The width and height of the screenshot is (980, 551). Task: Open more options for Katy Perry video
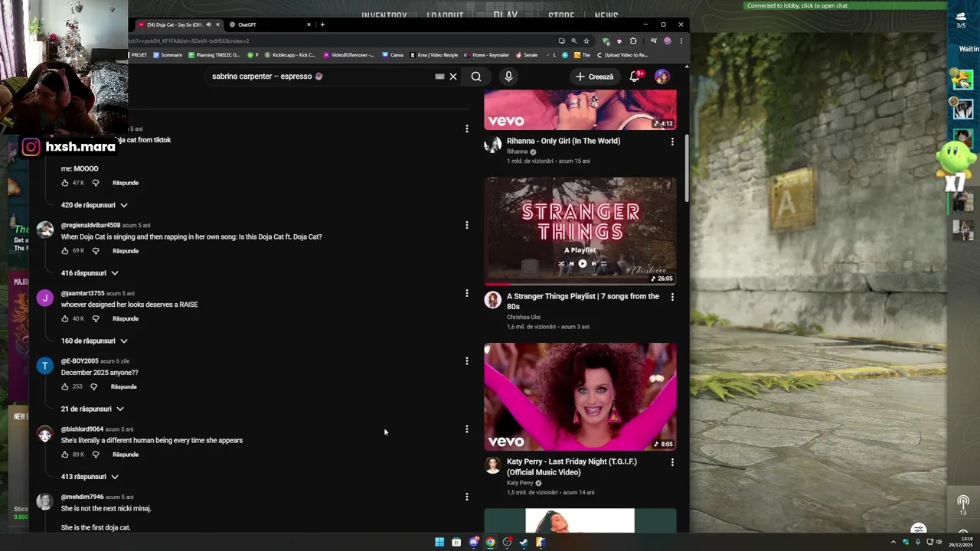click(x=672, y=462)
